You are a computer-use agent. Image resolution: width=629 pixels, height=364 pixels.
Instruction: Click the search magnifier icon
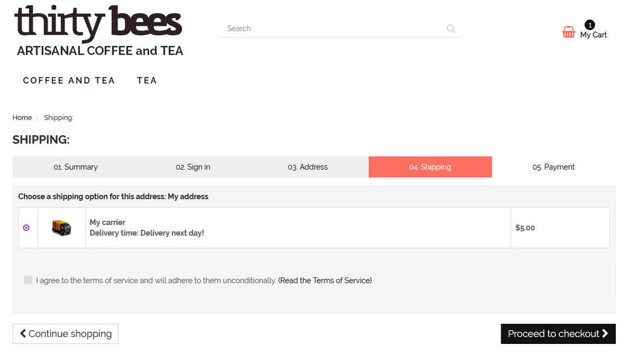point(451,28)
